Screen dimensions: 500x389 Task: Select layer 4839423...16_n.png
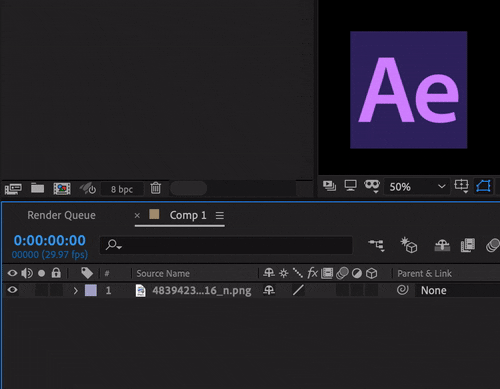[202, 291]
